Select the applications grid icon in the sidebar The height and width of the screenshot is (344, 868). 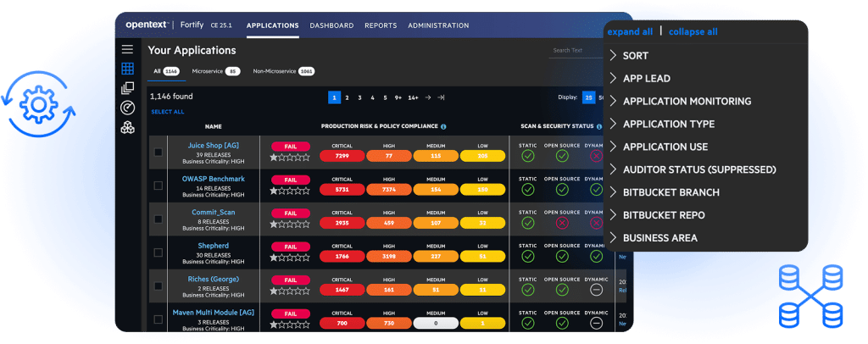pos(127,69)
